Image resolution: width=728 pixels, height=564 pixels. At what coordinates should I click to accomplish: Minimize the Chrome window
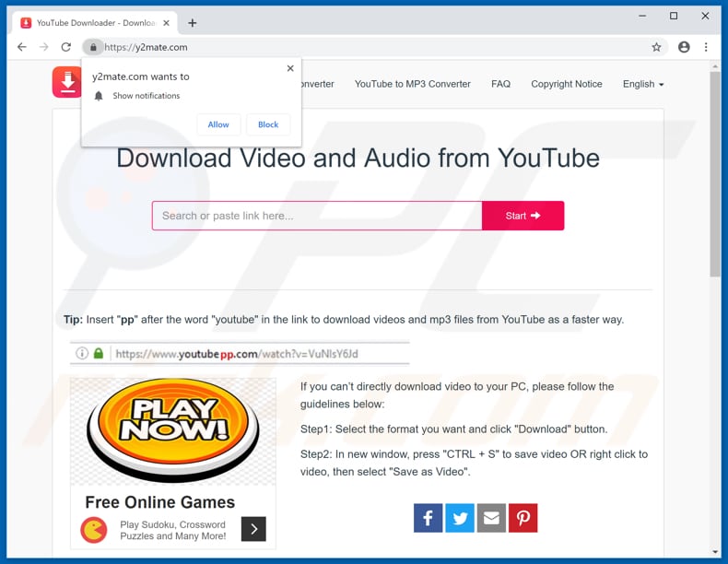pyautogui.click(x=642, y=16)
